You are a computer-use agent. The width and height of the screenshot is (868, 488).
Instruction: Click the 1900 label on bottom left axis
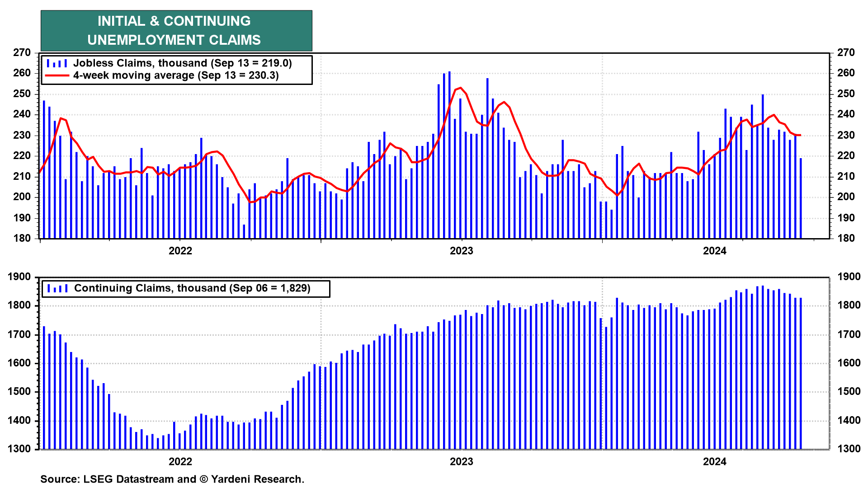19,277
